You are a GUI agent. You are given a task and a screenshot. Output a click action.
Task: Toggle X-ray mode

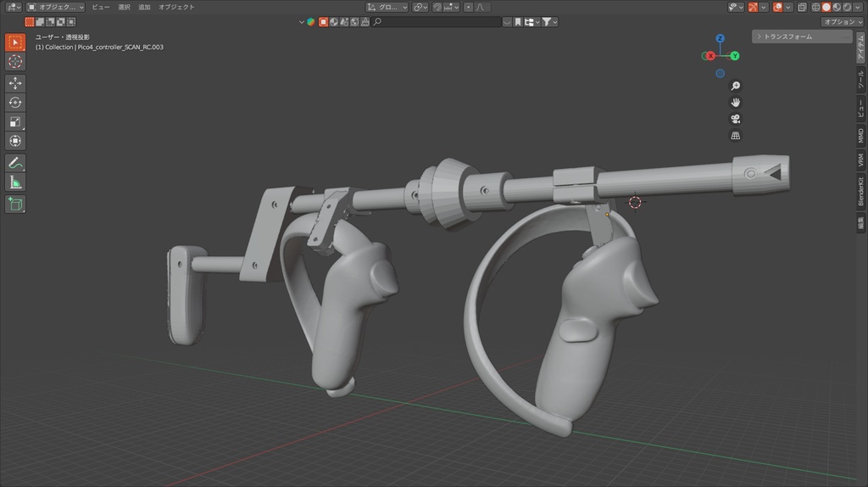click(x=802, y=7)
